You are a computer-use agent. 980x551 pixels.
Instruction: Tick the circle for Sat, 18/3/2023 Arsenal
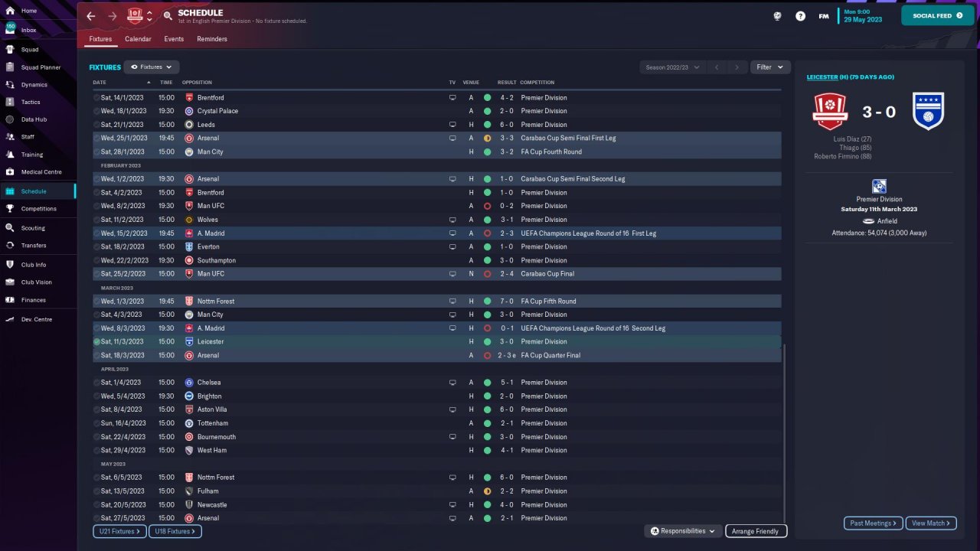[x=96, y=356]
